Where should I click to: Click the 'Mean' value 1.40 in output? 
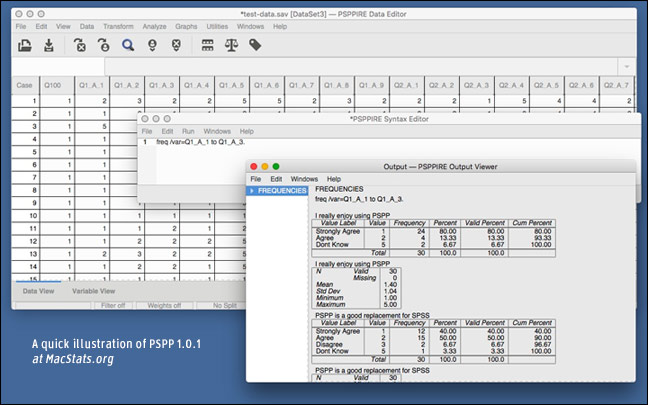(390, 285)
